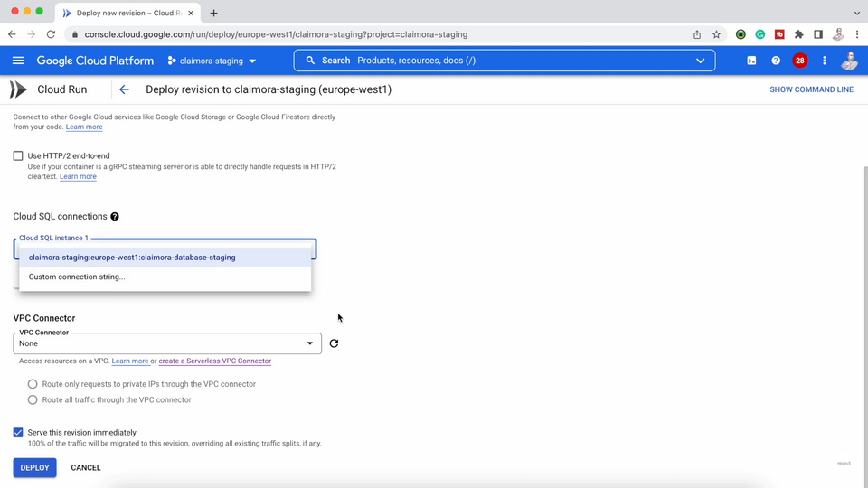Switch to Deploy new revision browser tab
Image resolution: width=868 pixels, height=488 pixels.
click(x=127, y=13)
